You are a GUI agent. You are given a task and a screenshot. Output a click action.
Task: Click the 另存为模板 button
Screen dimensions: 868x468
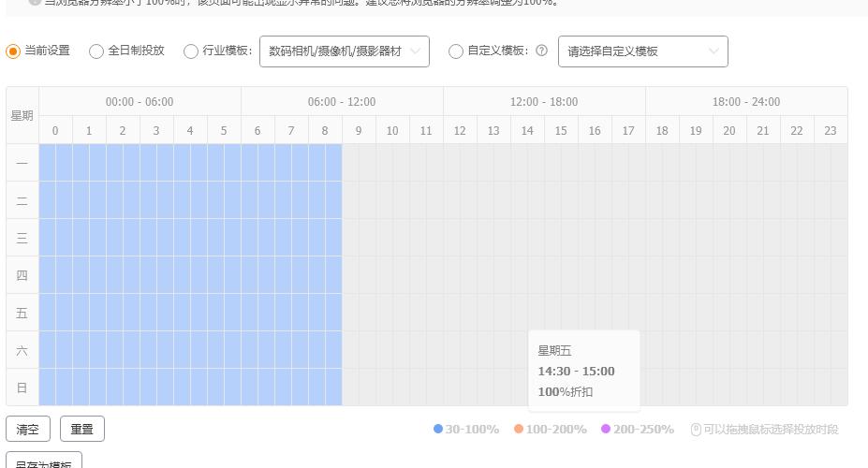[44, 461]
